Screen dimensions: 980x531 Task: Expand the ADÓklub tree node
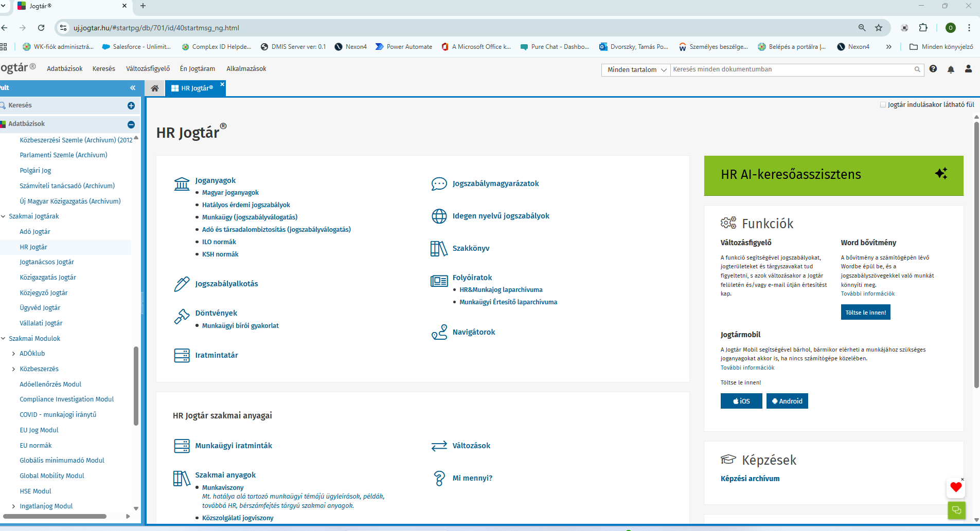coord(13,354)
